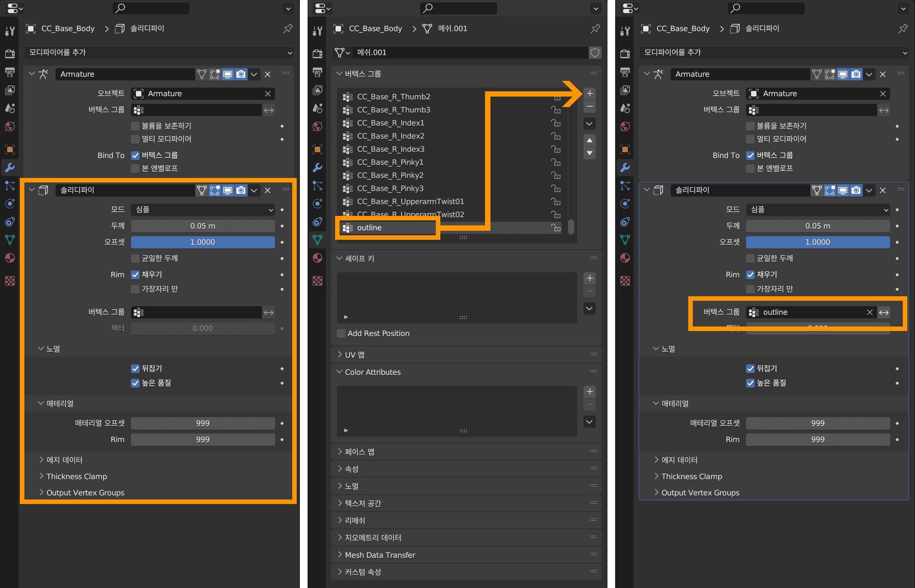Image resolution: width=915 pixels, height=588 pixels.
Task: Toggle Solidify viewport display in left panel
Action: [228, 190]
